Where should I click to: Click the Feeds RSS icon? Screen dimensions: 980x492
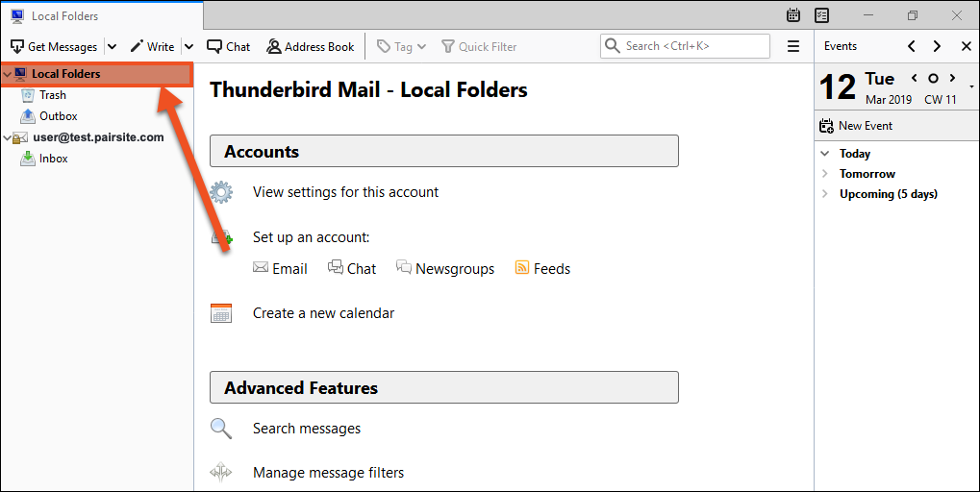coord(522,268)
